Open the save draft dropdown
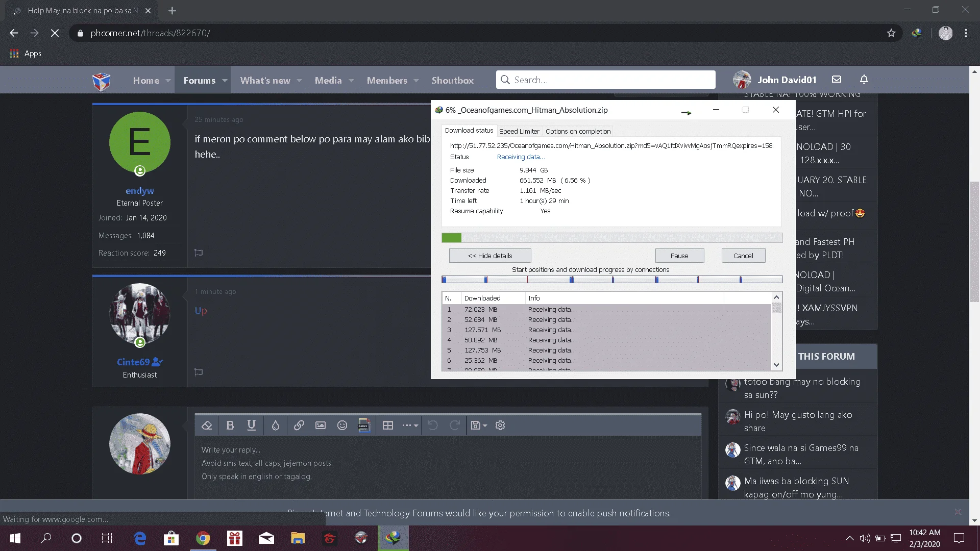The height and width of the screenshot is (551, 980). tap(479, 425)
